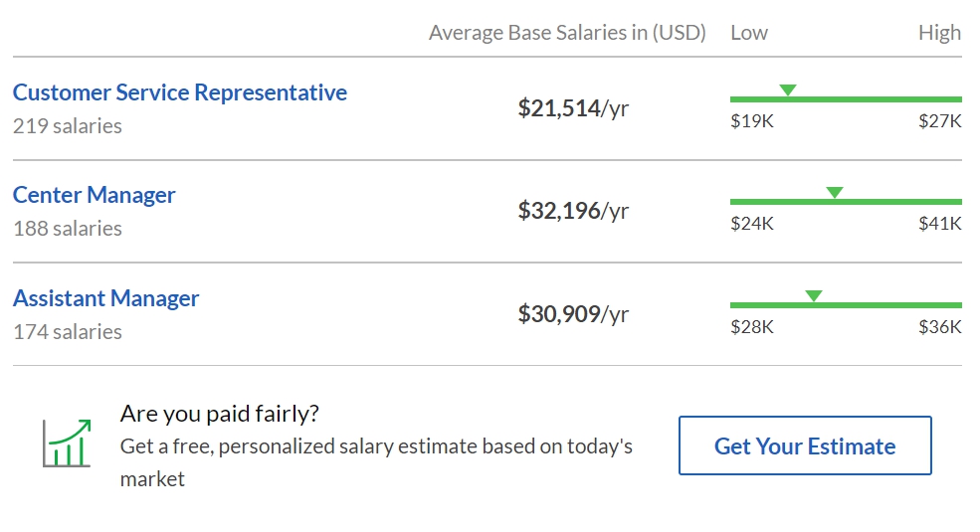The height and width of the screenshot is (532, 980).
Task: Click the $32,196/yr average salary figure
Action: pos(573,211)
